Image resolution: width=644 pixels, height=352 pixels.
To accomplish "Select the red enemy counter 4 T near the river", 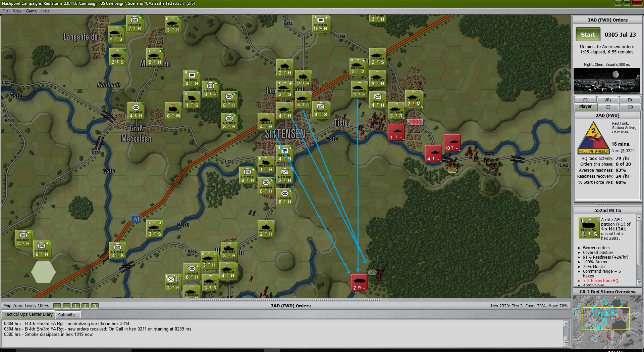I will point(433,154).
